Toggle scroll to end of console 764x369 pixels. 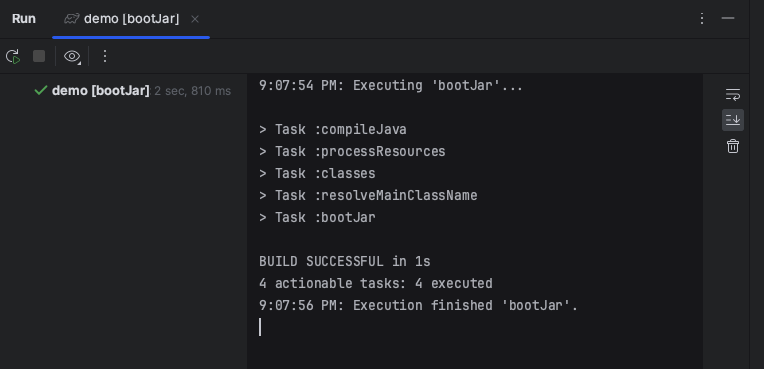[733, 120]
